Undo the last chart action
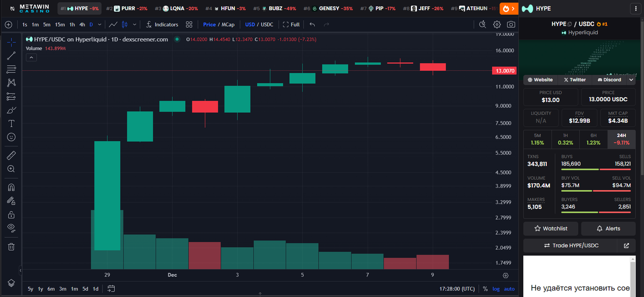Image resolution: width=644 pixels, height=297 pixels. click(312, 24)
